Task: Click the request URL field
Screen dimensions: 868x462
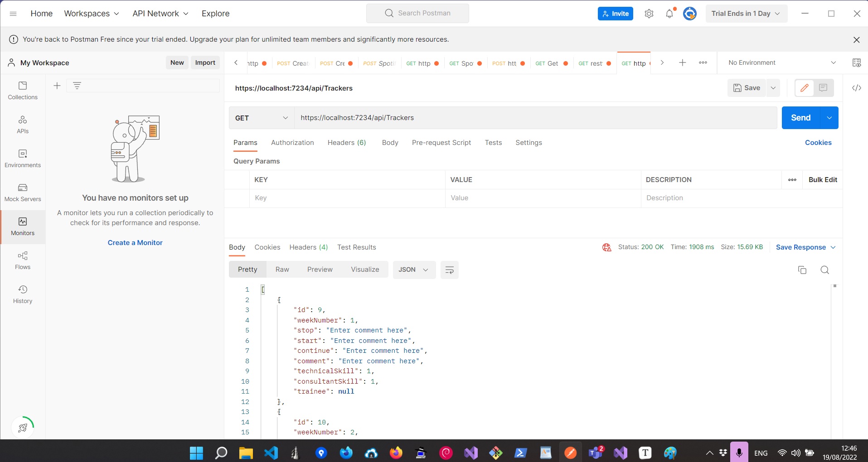Action: click(x=536, y=118)
